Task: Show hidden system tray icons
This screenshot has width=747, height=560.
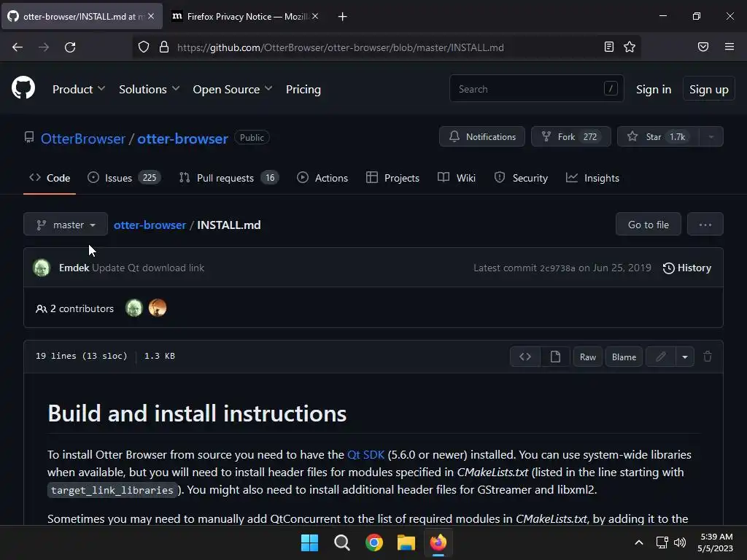Action: click(x=639, y=542)
